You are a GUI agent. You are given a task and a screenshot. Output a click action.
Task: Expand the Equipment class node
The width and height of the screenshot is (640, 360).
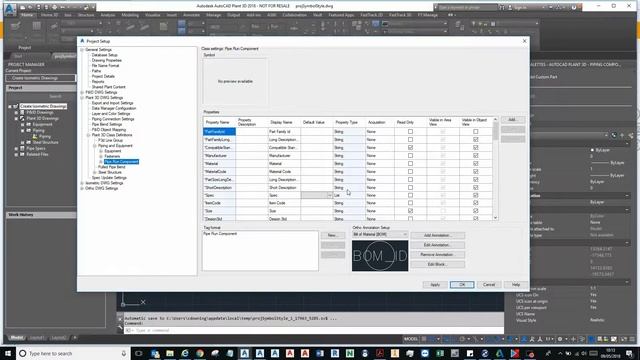(101, 151)
